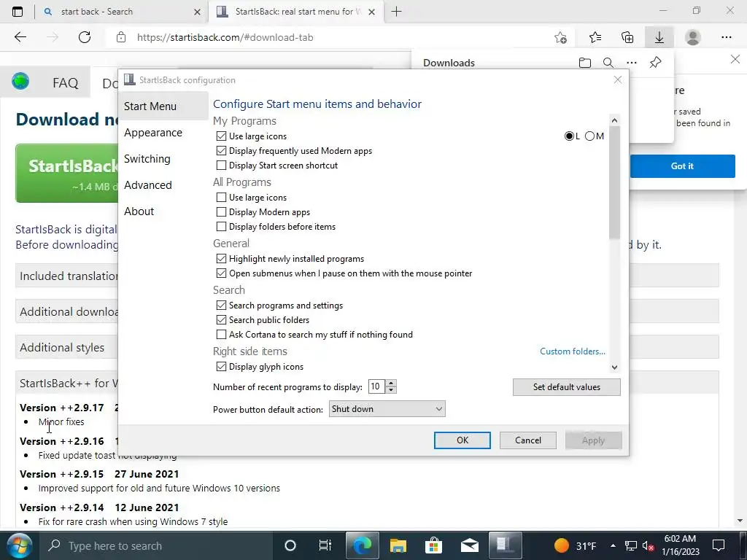The height and width of the screenshot is (560, 747).
Task: Open more options in Downloads panel
Action: point(632,63)
